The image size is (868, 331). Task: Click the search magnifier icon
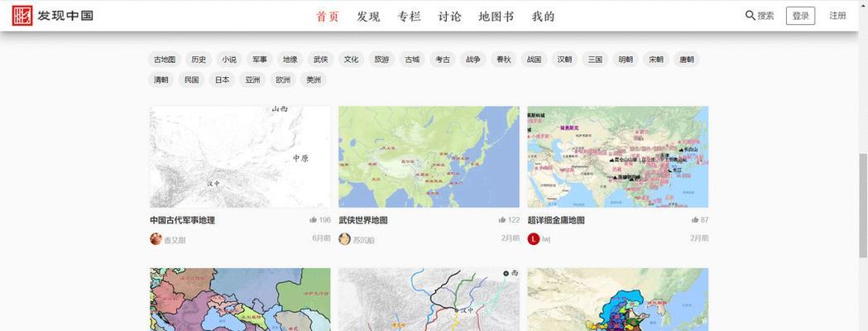[751, 16]
